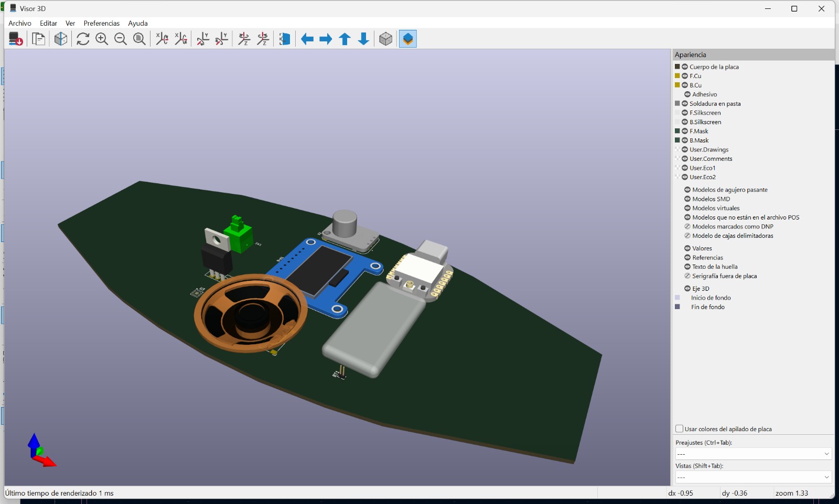Click the Redraw view refresh icon
839x504 pixels.
click(83, 39)
